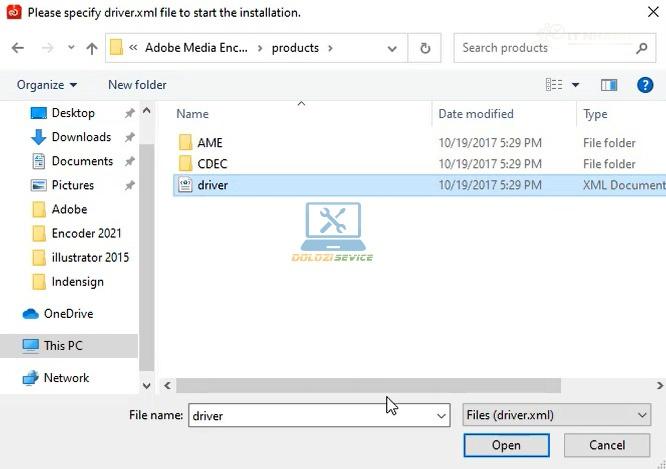Toggle the preview pane icon
Screen dimensions: 666x469
click(609, 85)
